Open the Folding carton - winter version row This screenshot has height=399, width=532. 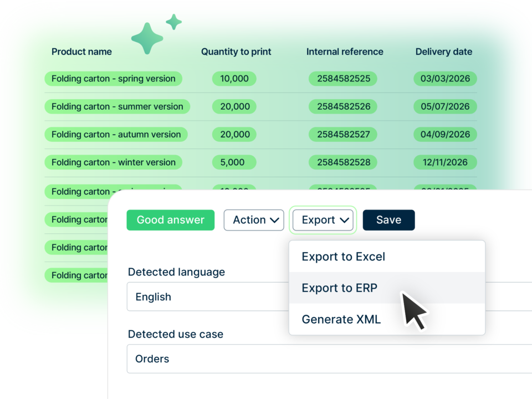pos(114,162)
